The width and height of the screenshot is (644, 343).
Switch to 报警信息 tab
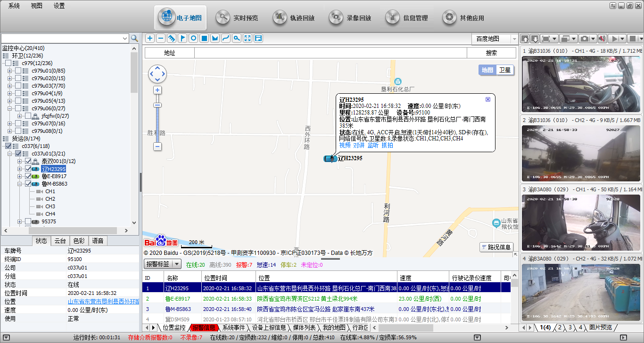tap(204, 327)
